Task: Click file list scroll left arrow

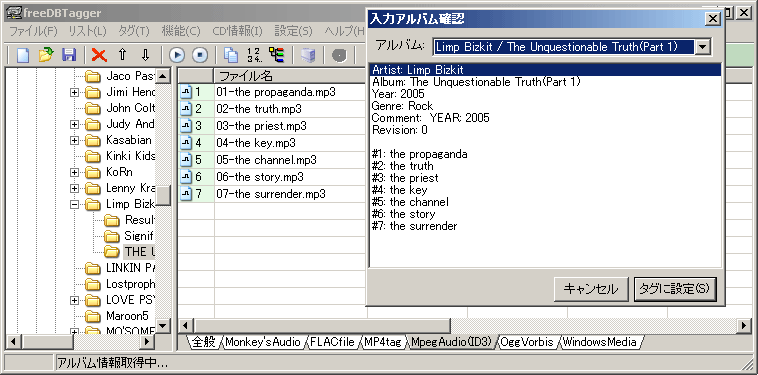Action: point(186,326)
